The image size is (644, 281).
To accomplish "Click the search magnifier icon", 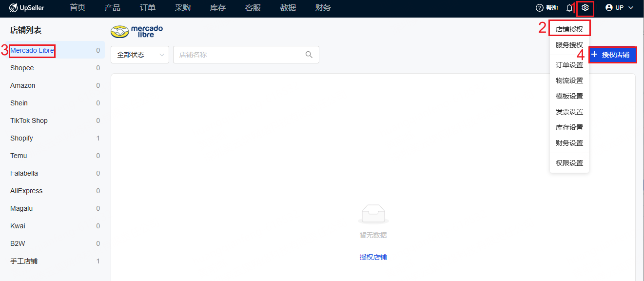I will (x=309, y=55).
